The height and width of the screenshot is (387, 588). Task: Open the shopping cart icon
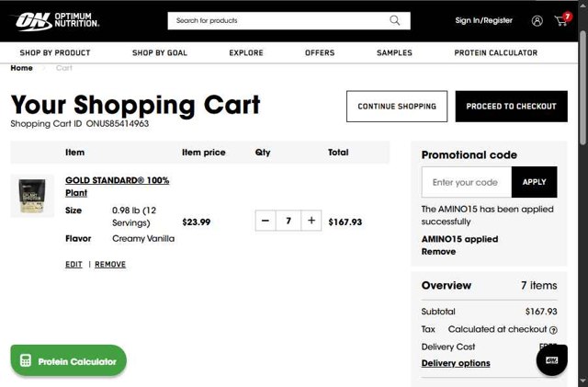560,20
